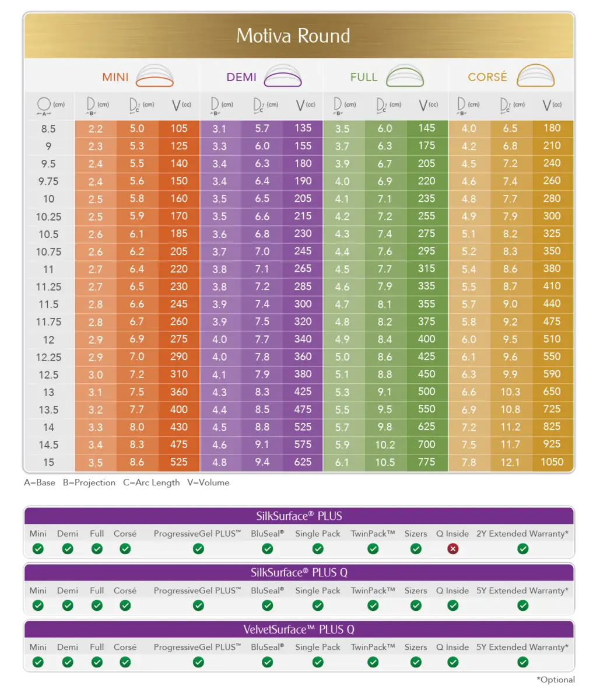Click the FULL implant profile icon
The height and width of the screenshot is (700, 600).
(x=404, y=76)
